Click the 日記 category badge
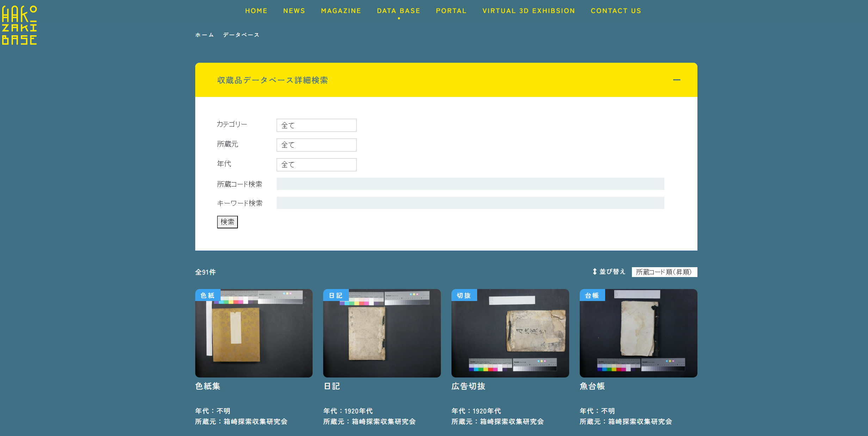The image size is (868, 436). click(335, 295)
